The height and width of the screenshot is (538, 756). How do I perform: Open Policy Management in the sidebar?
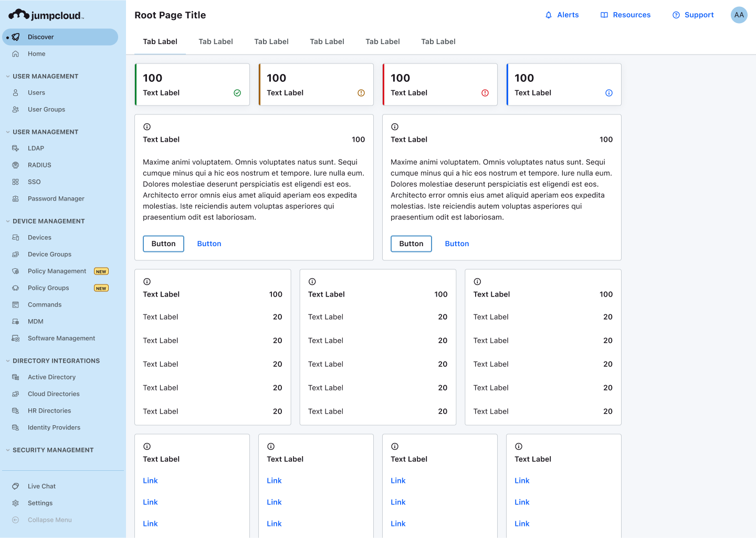click(57, 271)
